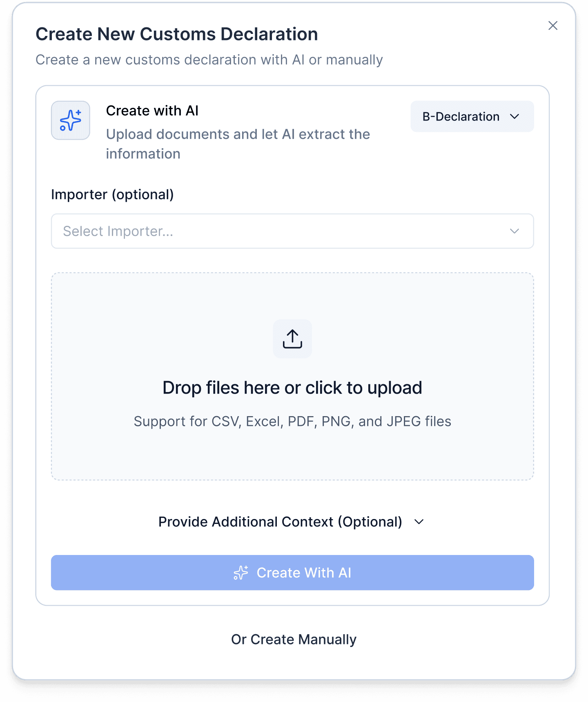Click the Drop files here text
Screen dimensions: 588x702
click(x=292, y=387)
